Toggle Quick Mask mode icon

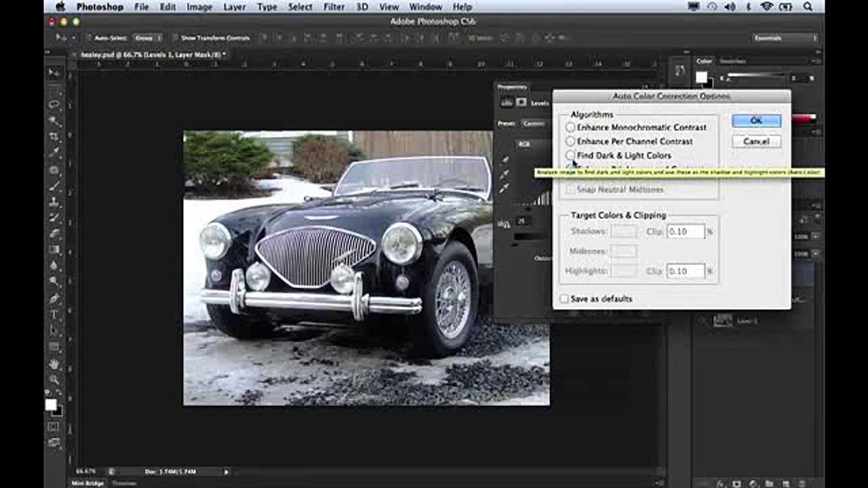tap(54, 427)
